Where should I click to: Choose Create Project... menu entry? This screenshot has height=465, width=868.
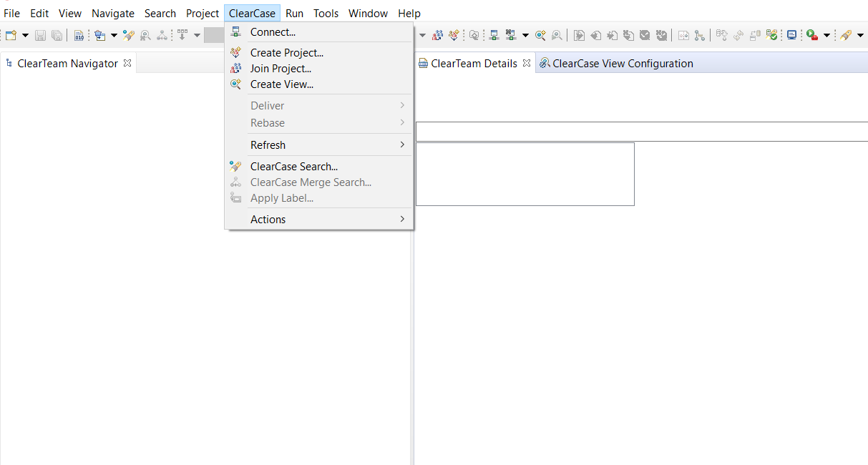(319, 53)
